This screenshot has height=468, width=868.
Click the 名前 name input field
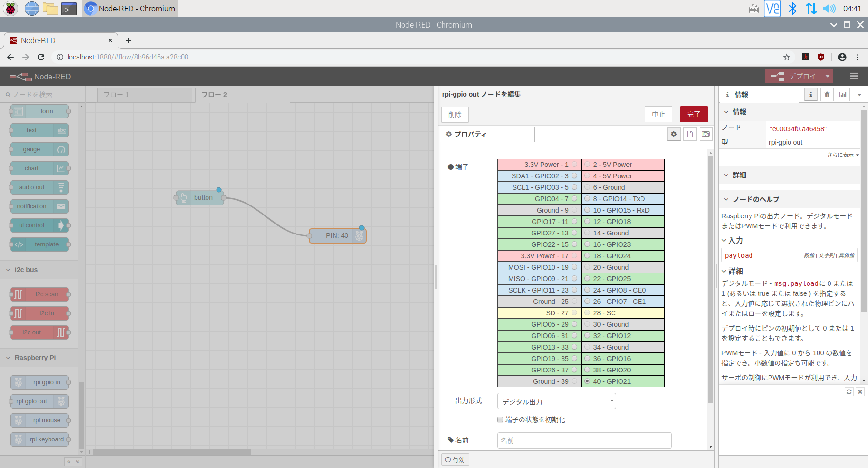(x=584, y=440)
